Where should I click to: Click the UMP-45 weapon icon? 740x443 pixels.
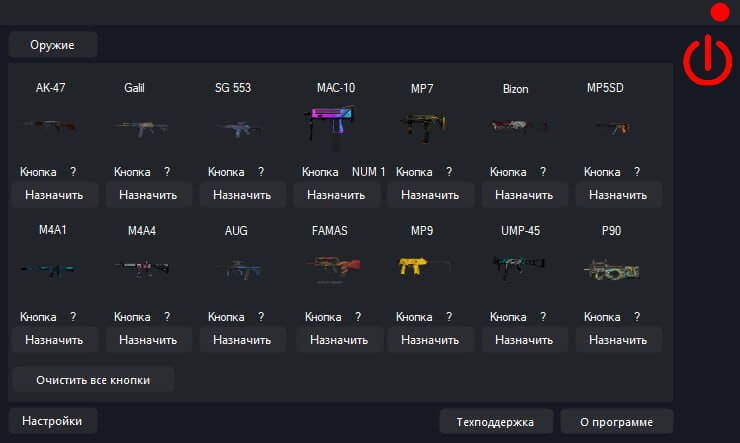[518, 266]
